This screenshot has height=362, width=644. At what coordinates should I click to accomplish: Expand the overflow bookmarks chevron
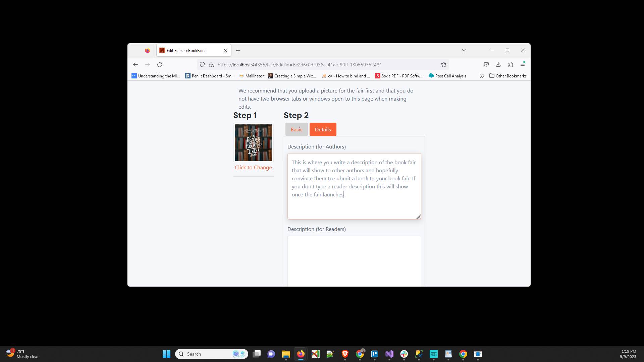click(482, 76)
